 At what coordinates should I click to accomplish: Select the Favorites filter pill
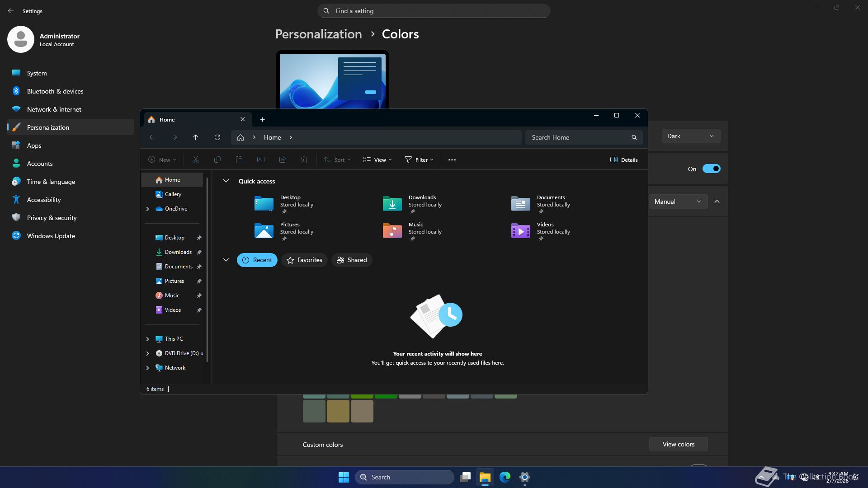[x=304, y=260]
